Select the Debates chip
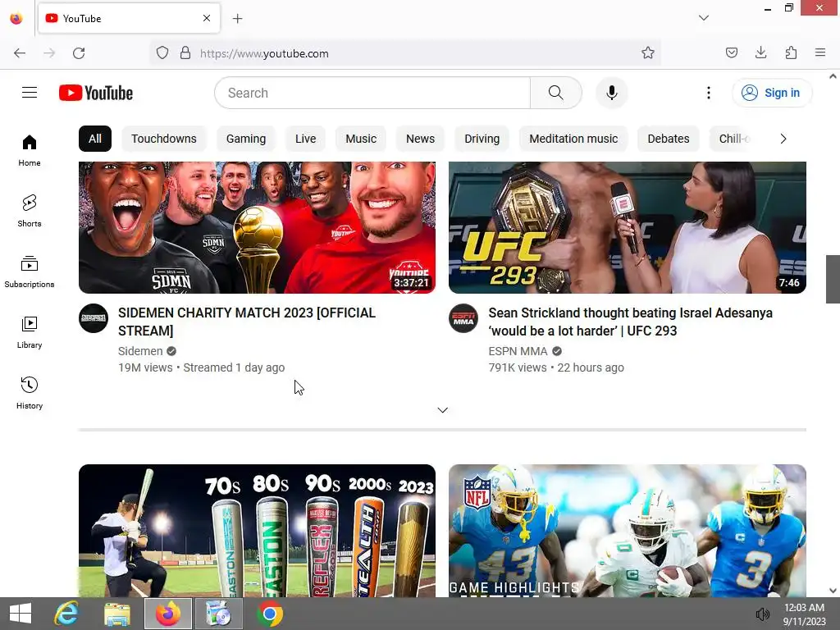Viewport: 840px width, 630px height. click(669, 139)
